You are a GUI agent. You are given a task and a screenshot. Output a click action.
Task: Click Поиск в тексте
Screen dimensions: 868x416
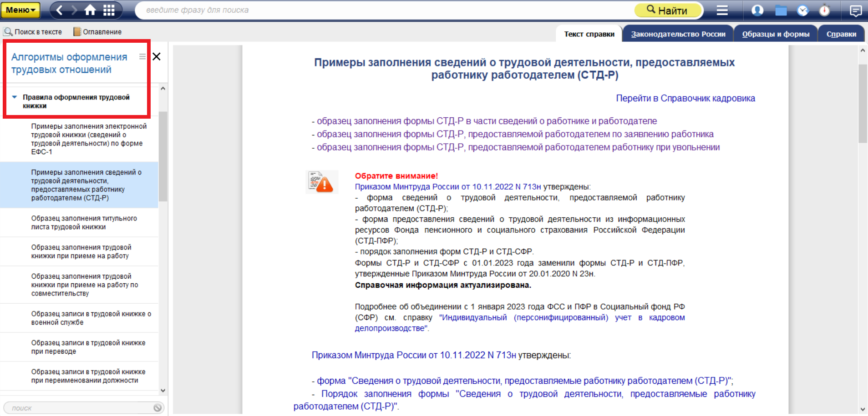tap(33, 32)
